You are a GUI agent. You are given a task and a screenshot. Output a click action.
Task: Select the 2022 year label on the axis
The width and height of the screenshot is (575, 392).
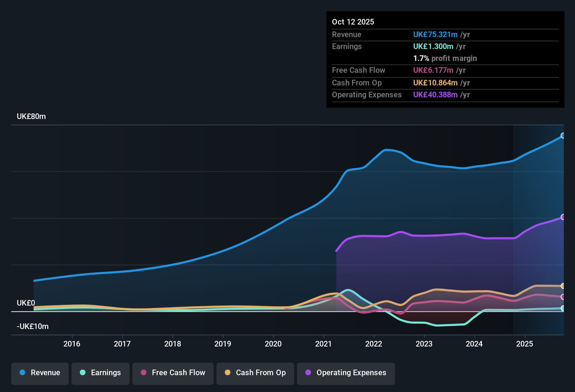374,344
